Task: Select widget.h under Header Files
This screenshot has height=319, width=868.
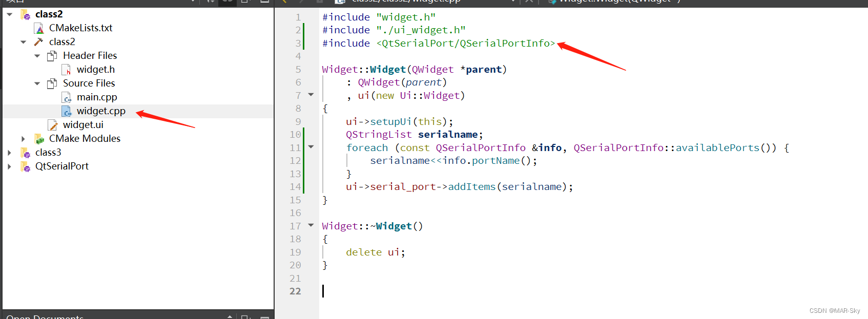Action: click(x=95, y=70)
